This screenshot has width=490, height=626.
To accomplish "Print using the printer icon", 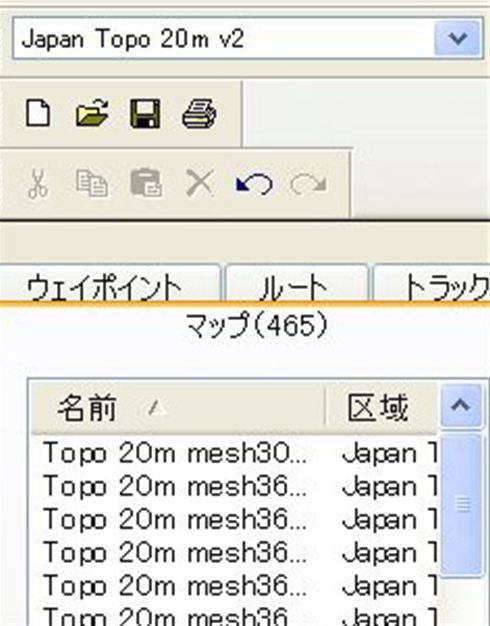I will coord(199,114).
